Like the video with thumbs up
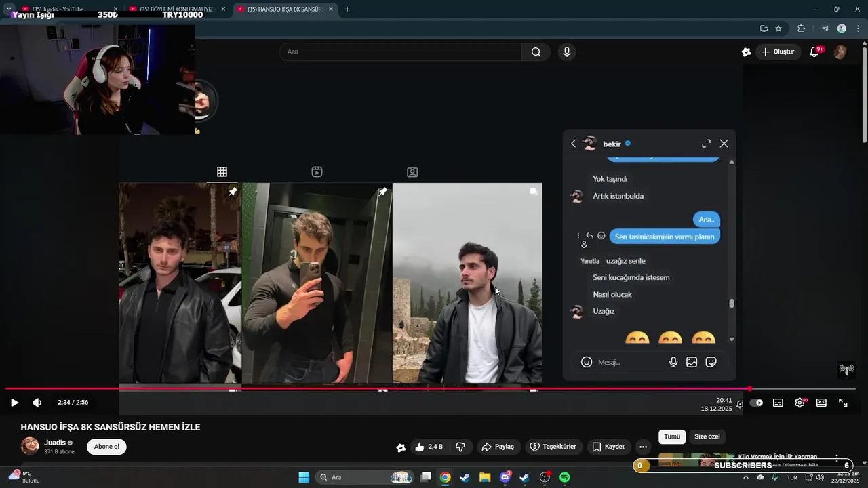 coord(429,447)
